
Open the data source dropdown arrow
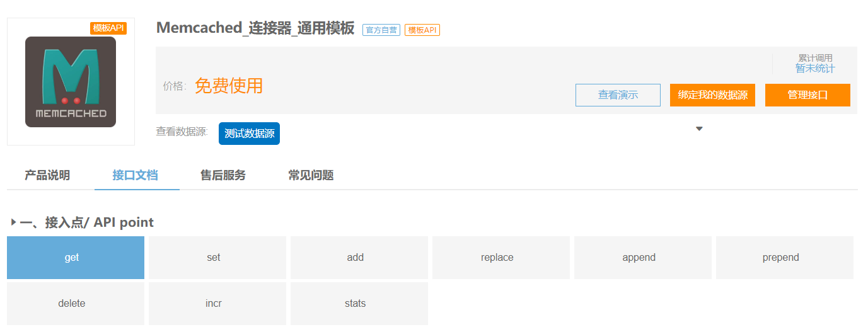[x=699, y=129]
